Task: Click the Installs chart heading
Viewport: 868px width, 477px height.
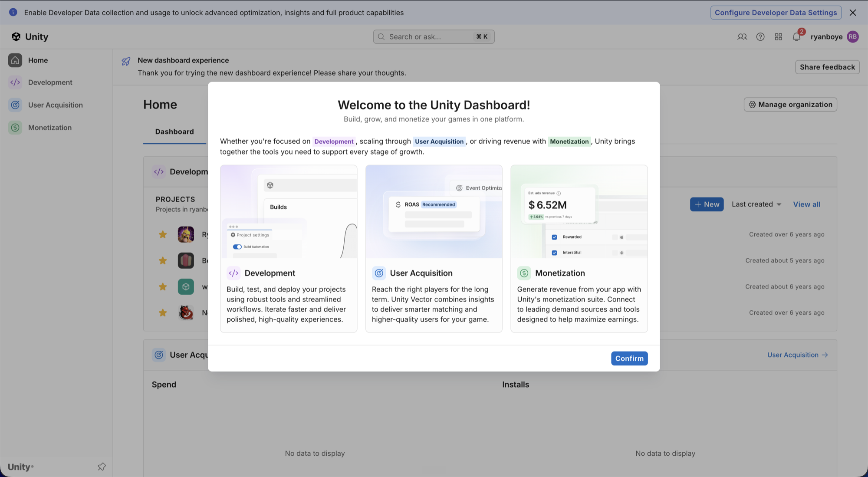Action: tap(516, 385)
